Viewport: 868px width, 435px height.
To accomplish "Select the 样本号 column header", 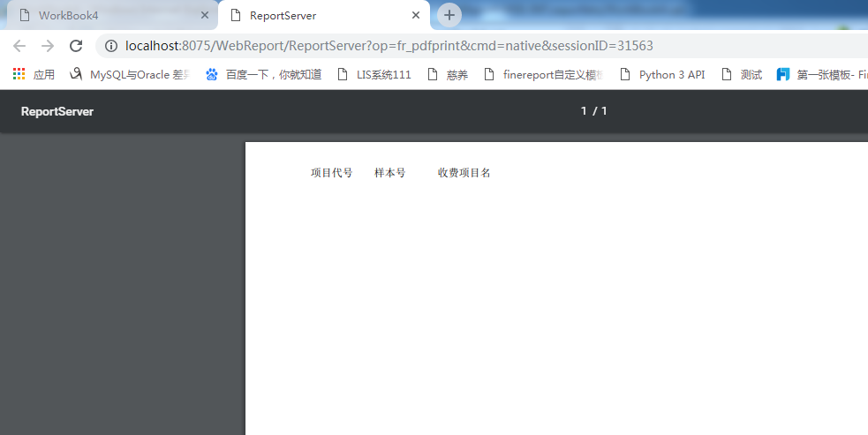I will tap(389, 173).
